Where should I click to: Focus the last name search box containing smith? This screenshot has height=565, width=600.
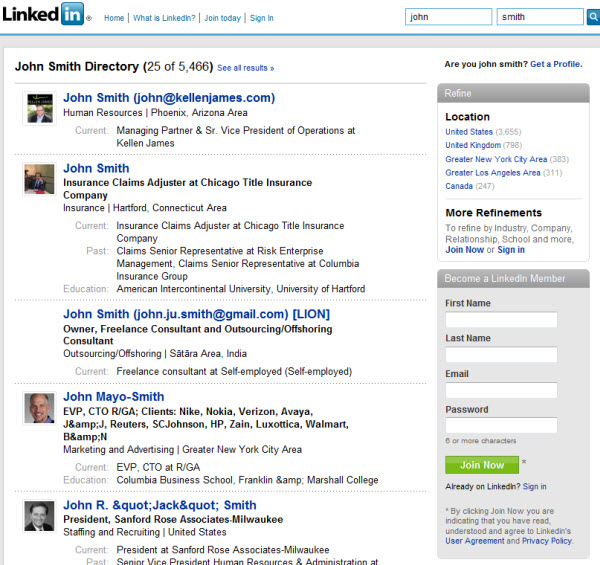coord(540,17)
